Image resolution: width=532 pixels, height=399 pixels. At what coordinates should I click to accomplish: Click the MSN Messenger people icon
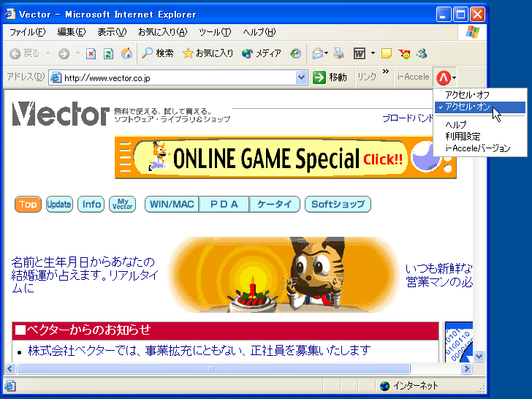coord(422,53)
